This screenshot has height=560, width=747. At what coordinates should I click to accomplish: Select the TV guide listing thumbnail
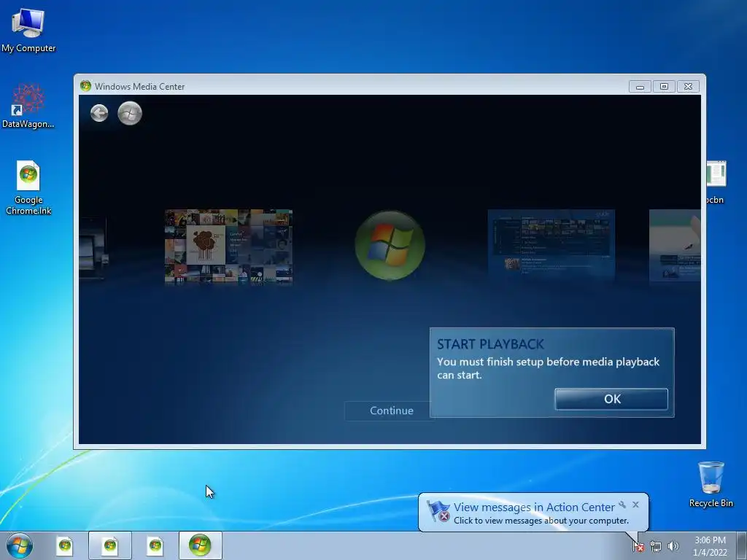[x=551, y=245]
